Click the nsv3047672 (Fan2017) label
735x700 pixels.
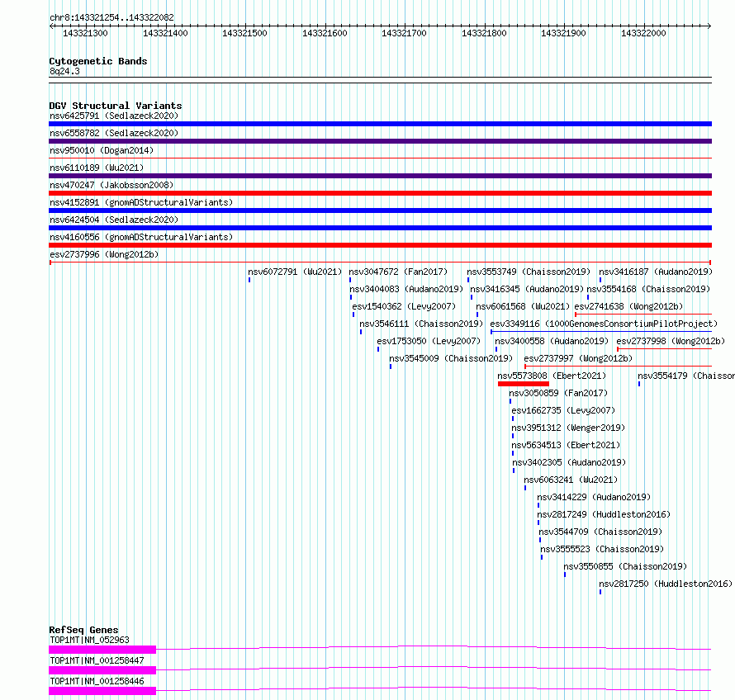coord(398,272)
